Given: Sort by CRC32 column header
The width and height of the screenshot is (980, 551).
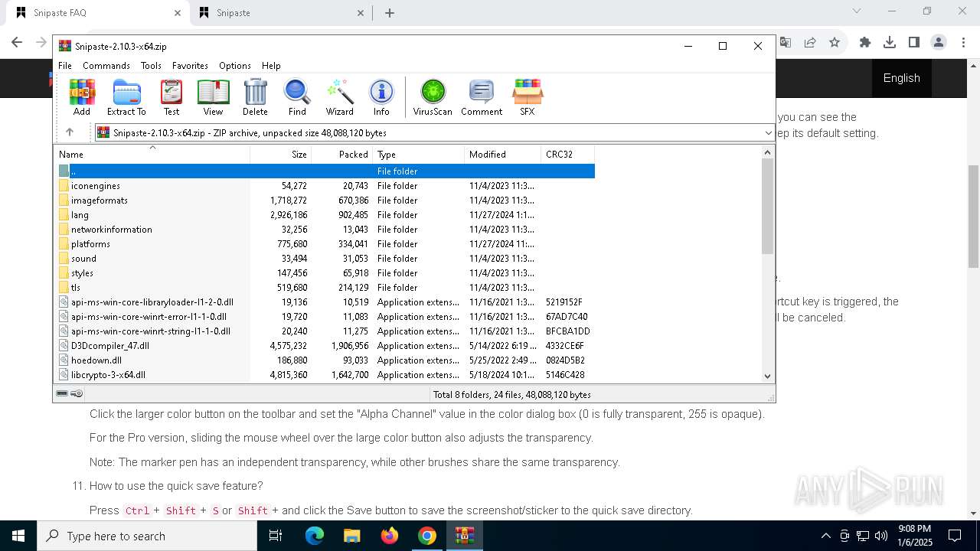Looking at the screenshot, I should point(568,154).
